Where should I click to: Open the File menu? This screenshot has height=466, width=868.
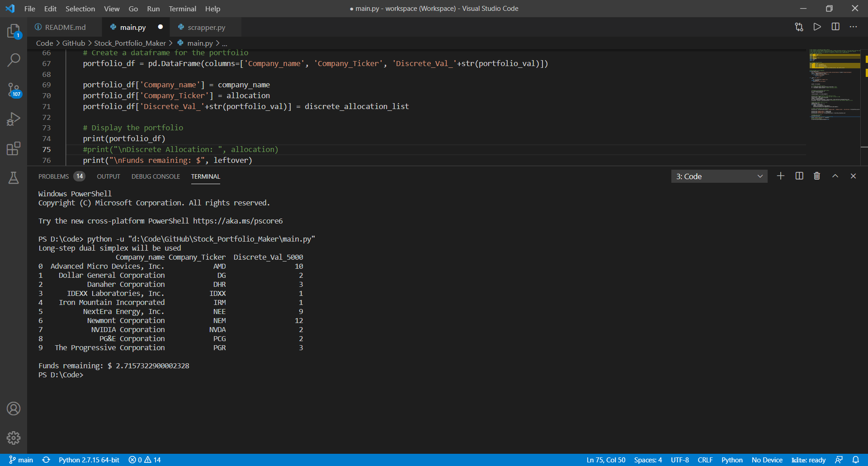[29, 9]
